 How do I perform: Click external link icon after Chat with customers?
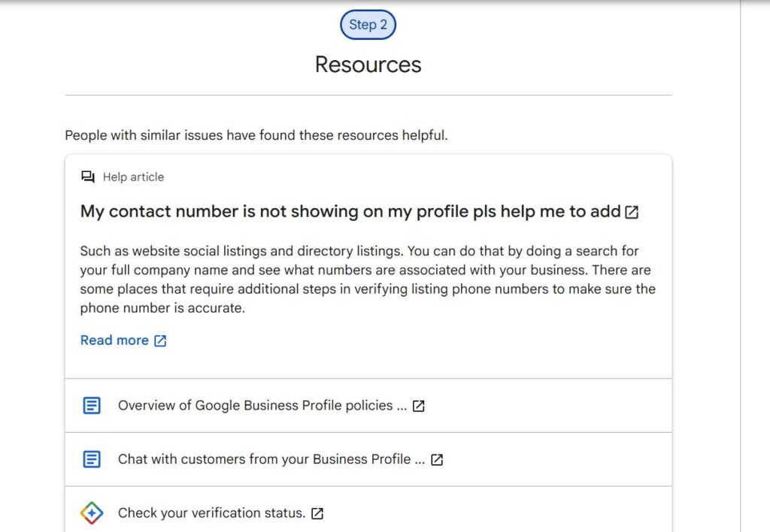tap(437, 460)
